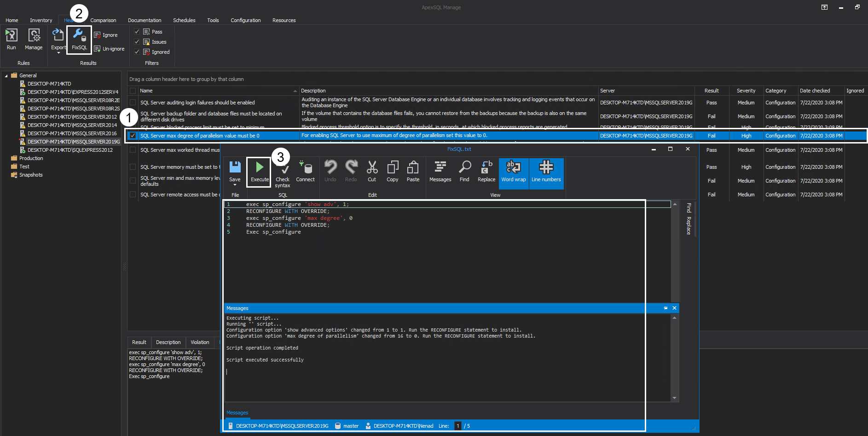Open Find in the FixSQL editor
Screen dimensions: 868x436
464,171
